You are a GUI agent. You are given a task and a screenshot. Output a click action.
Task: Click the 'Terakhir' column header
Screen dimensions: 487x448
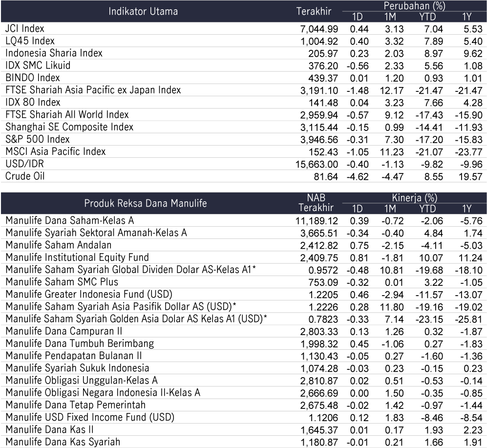[x=314, y=12]
